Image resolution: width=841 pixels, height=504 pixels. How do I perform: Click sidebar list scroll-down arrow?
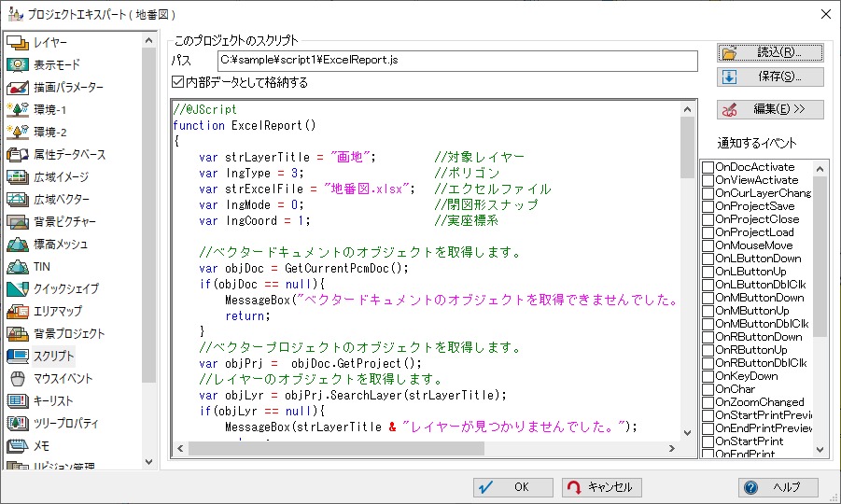[x=149, y=462]
